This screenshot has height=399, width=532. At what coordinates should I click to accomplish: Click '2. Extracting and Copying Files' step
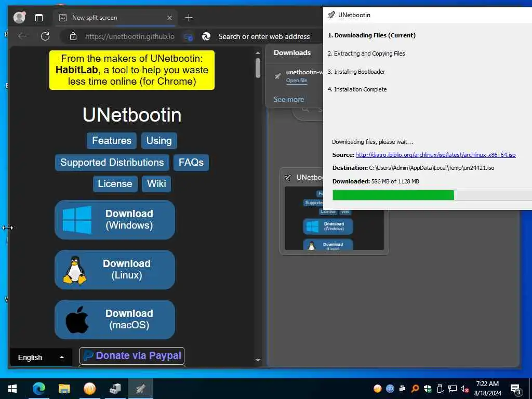tap(366, 54)
